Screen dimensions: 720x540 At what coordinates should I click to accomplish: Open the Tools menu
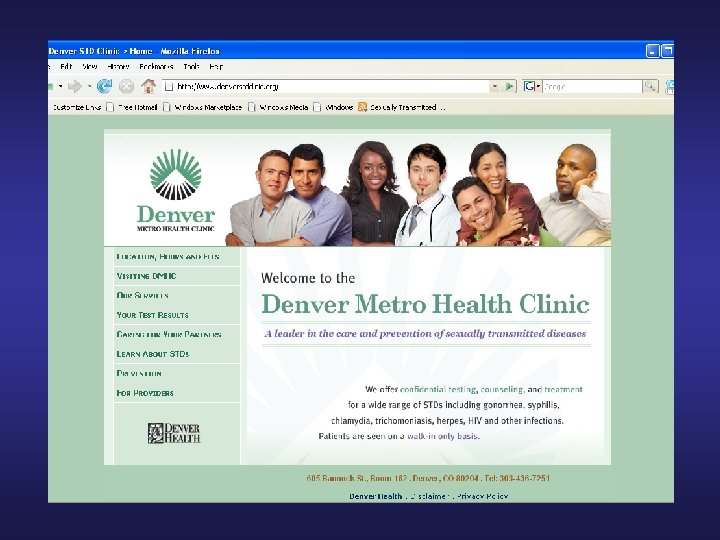[x=191, y=67]
